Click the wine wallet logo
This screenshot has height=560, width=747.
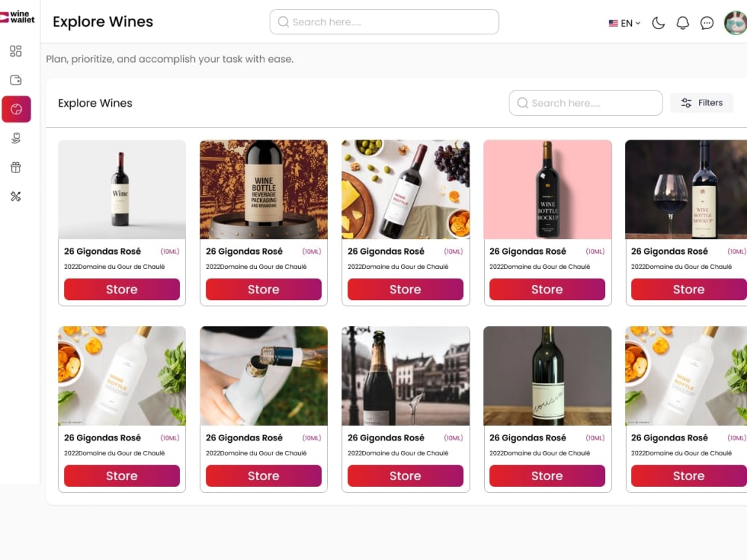tap(18, 17)
